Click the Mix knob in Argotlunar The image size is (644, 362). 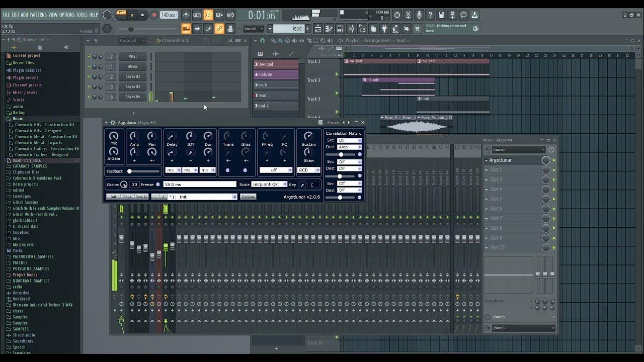[x=114, y=136]
